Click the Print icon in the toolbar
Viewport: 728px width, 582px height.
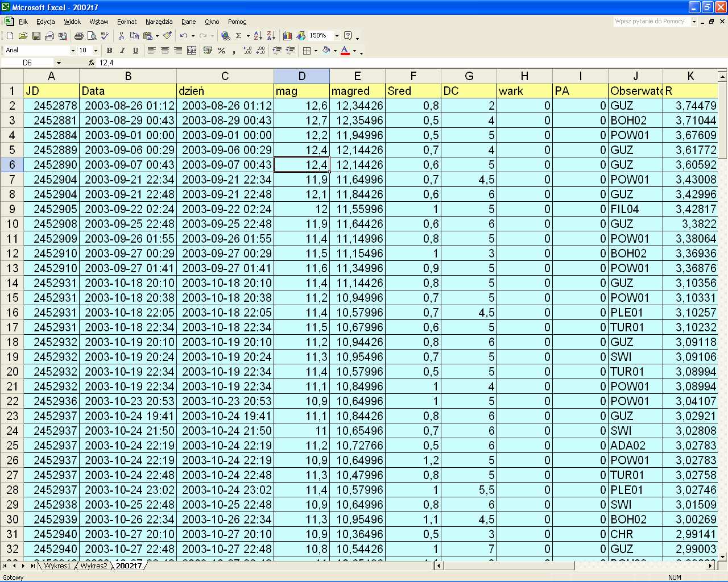(79, 36)
